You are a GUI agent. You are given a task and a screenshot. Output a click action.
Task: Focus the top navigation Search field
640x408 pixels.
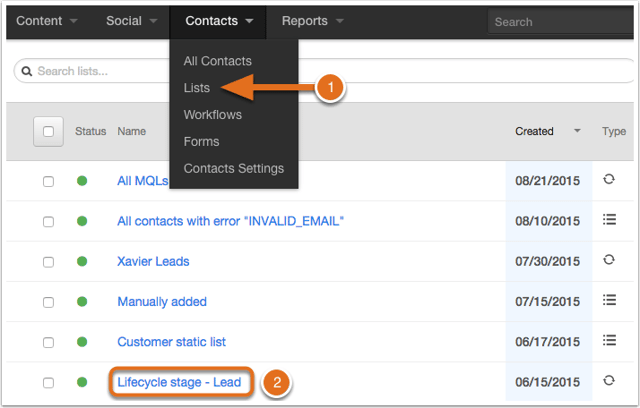561,22
